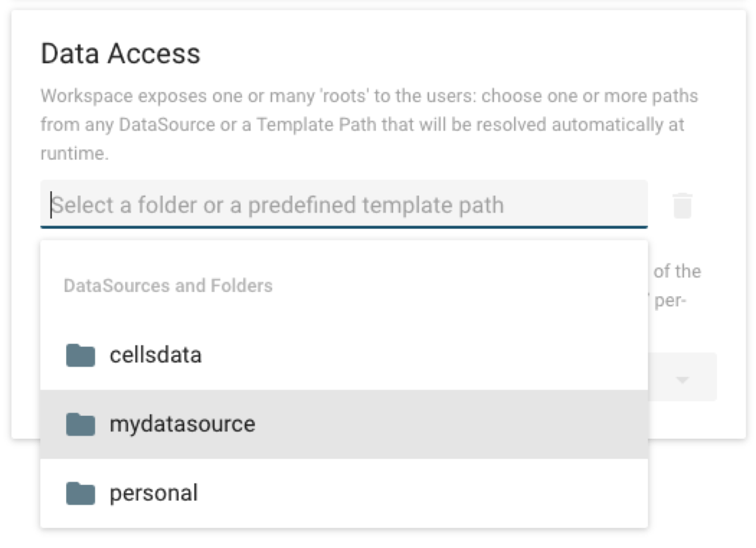Click the Workspace roots description paragraph
This screenshot has height=548, width=756.
[369, 124]
